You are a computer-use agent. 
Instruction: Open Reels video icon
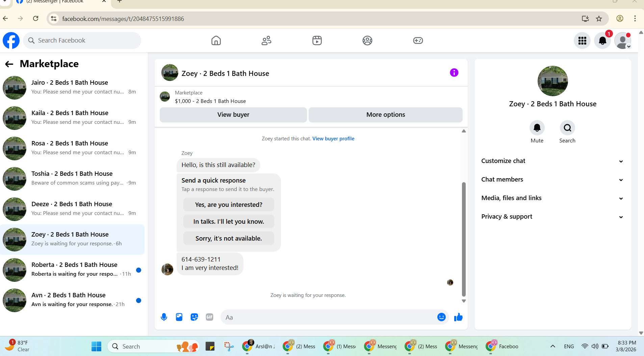tap(317, 40)
